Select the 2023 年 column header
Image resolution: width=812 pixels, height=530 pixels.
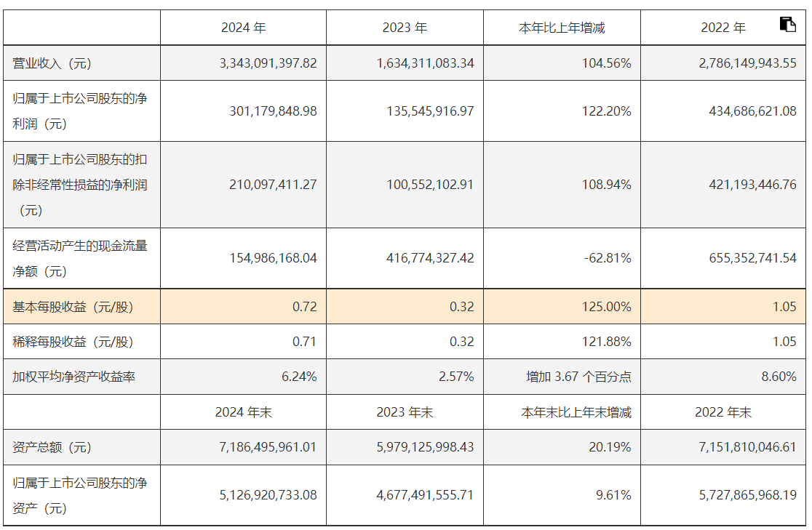(x=405, y=28)
